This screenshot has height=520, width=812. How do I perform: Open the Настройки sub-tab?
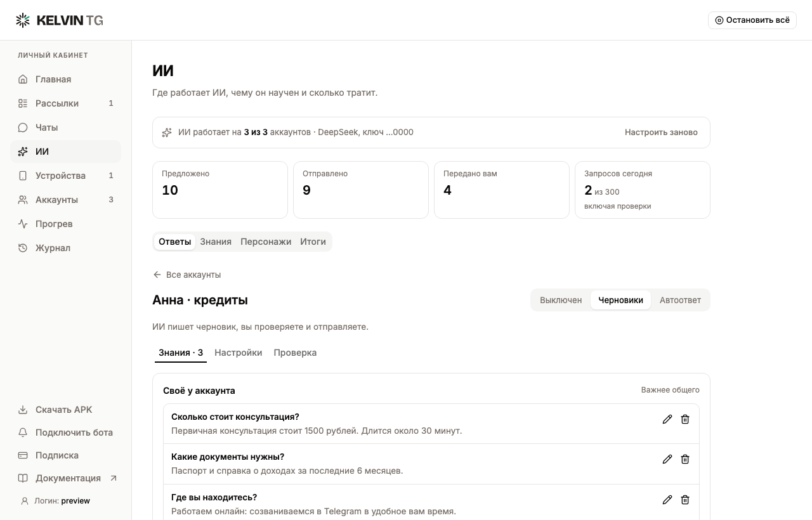point(239,353)
